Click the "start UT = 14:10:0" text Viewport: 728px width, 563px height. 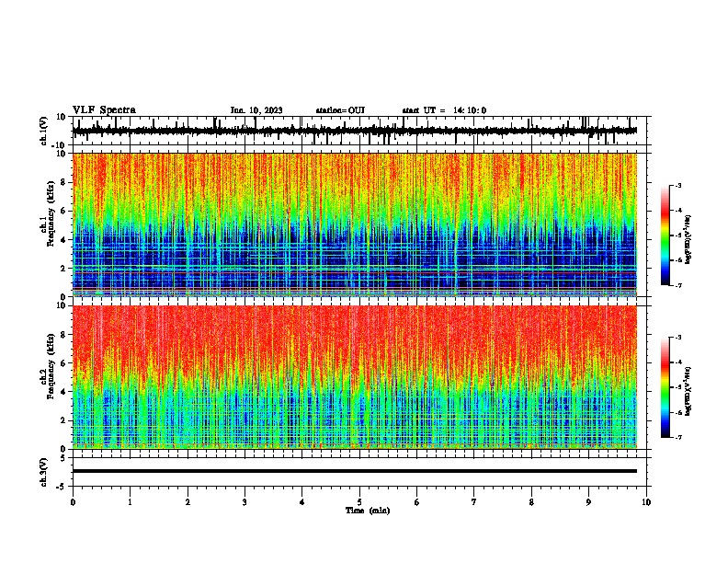tap(444, 110)
